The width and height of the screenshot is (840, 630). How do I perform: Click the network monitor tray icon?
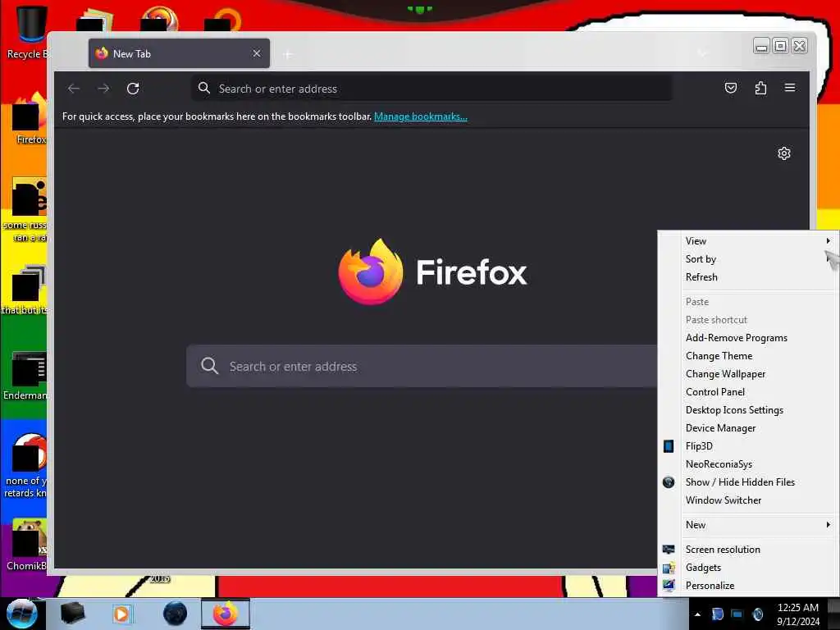(737, 614)
